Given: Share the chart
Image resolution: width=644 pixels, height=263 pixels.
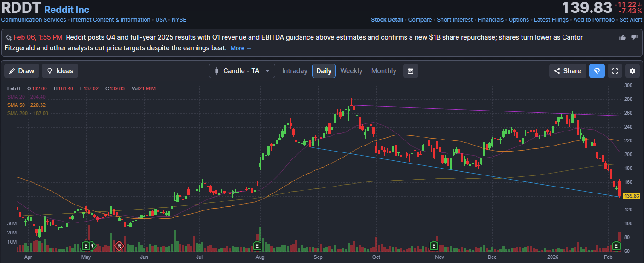Looking at the screenshot, I should coord(568,71).
